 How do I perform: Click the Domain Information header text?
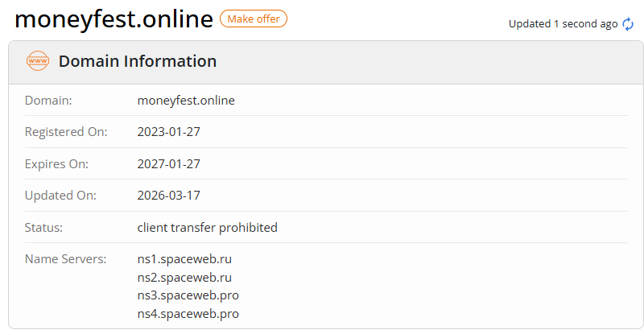click(x=138, y=61)
